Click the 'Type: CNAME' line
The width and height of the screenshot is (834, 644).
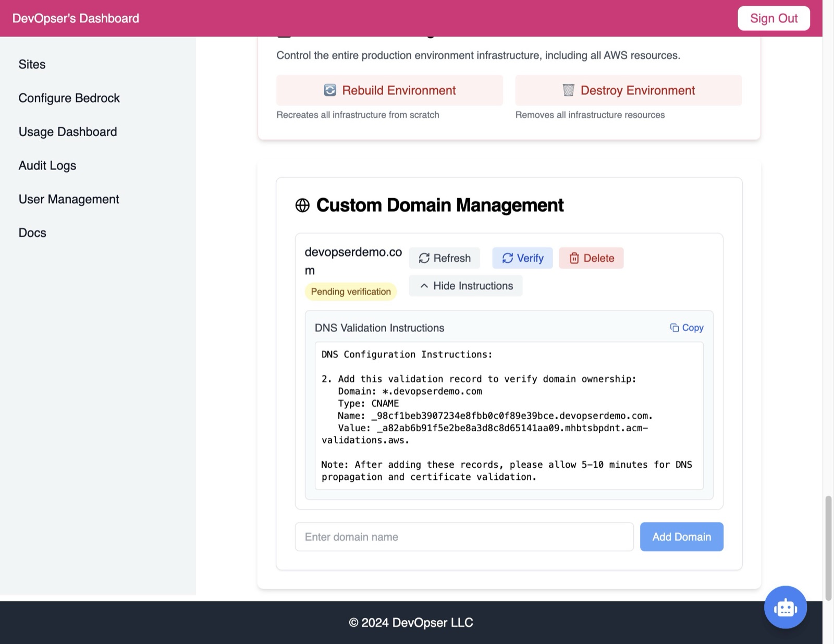click(x=368, y=403)
